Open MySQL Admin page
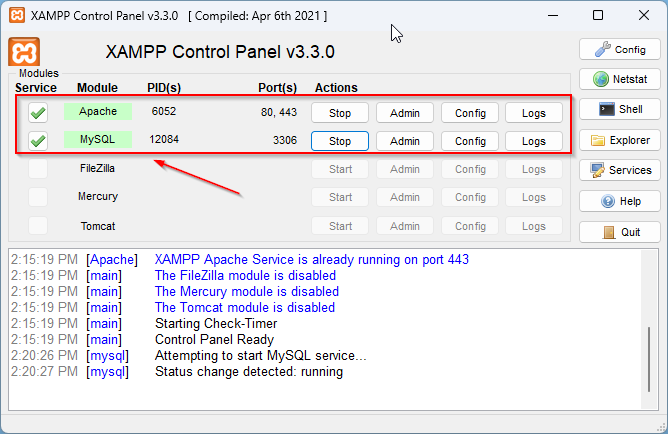This screenshot has height=434, width=668. pos(405,141)
